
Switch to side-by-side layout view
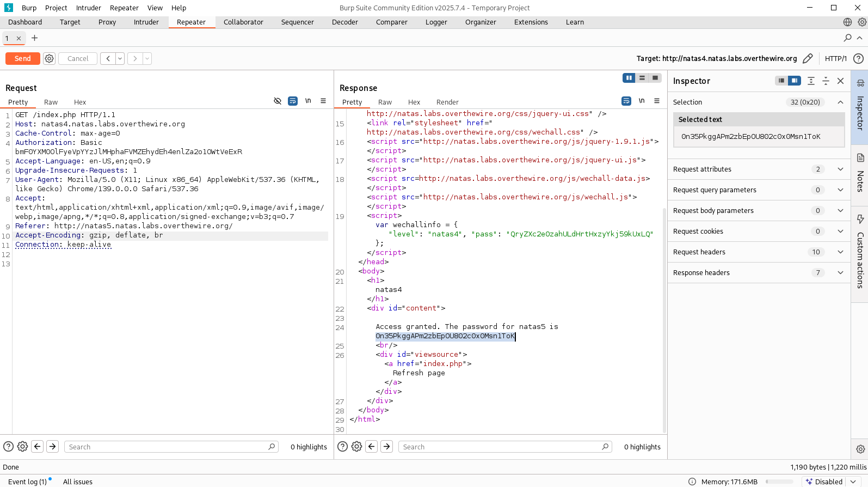(x=629, y=78)
